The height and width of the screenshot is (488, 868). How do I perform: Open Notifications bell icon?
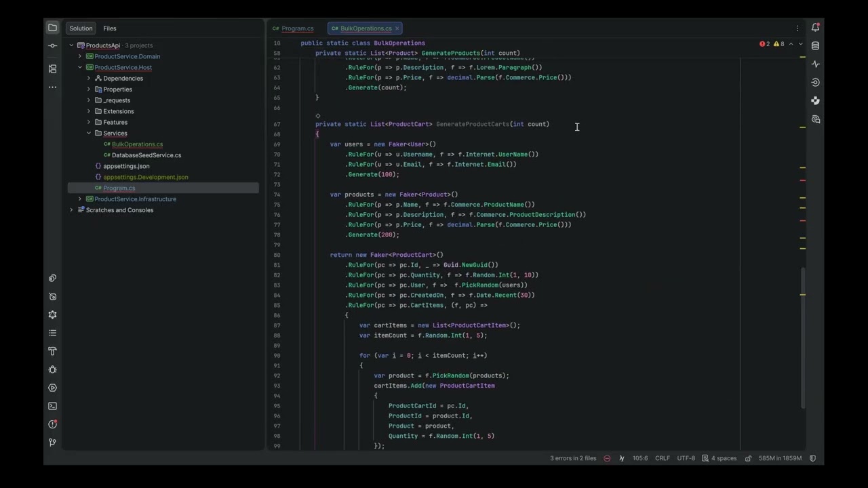point(815,28)
